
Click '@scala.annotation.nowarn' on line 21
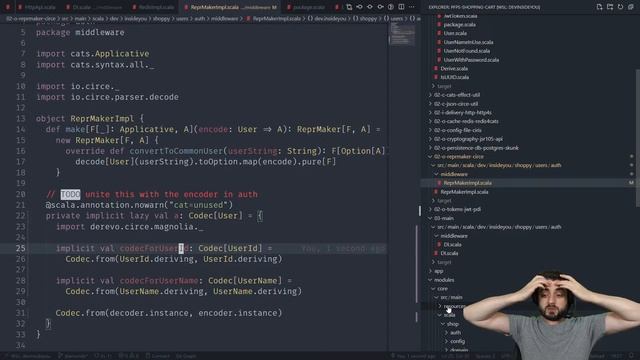106,205
